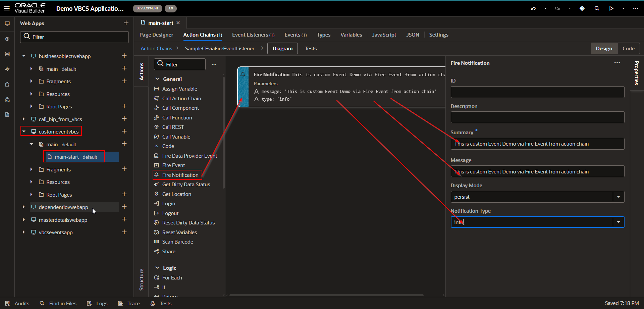Open Actions palette ellipsis menu
This screenshot has height=309, width=644.
click(x=214, y=64)
